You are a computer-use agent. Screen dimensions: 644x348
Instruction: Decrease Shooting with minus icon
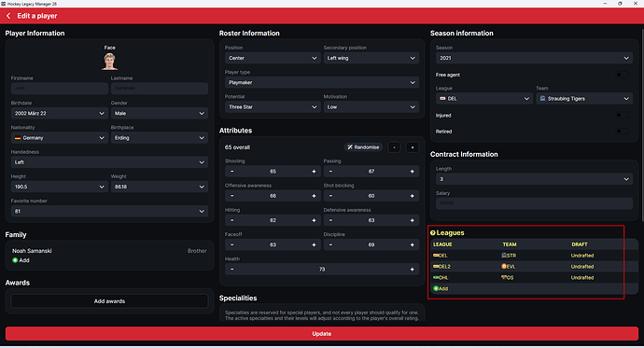(x=232, y=171)
